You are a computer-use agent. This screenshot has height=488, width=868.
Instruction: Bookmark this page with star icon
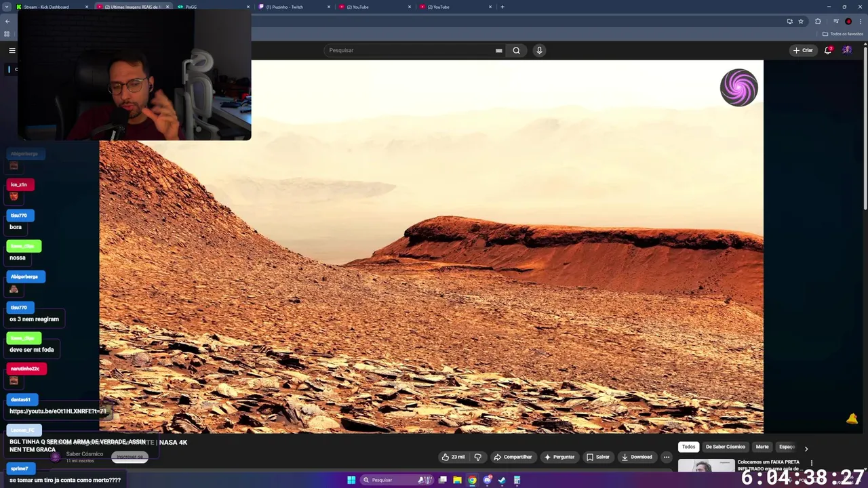click(801, 21)
